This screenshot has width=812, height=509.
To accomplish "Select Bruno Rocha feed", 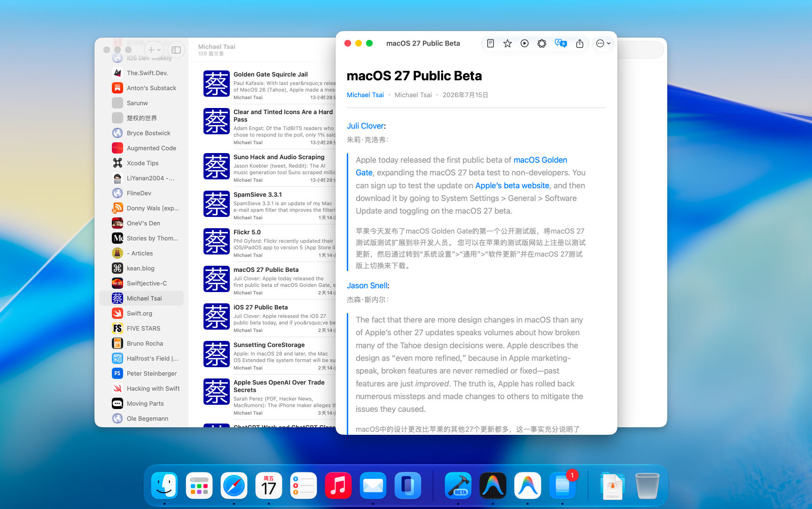I will click(141, 343).
